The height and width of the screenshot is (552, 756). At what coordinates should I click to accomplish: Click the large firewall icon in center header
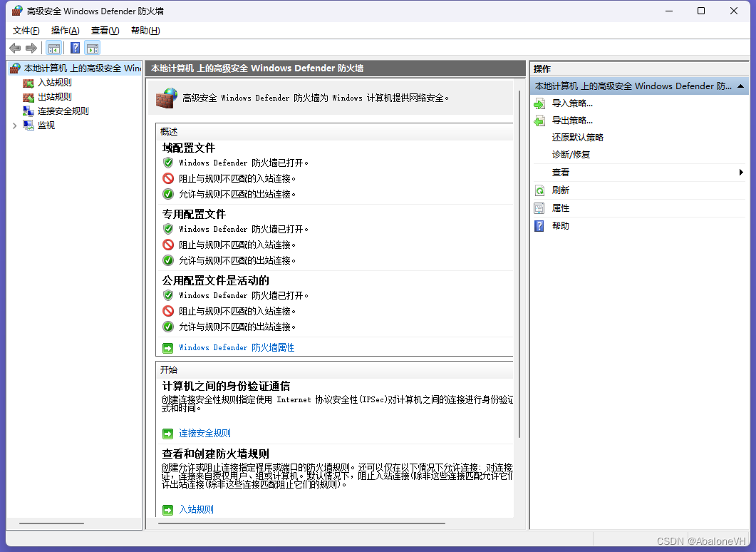point(167,98)
